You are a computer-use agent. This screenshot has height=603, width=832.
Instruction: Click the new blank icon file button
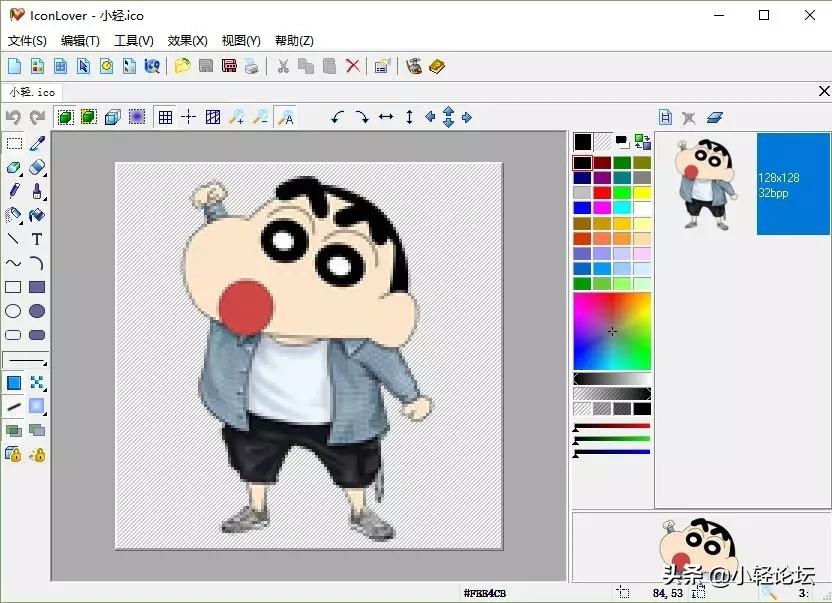click(15, 66)
